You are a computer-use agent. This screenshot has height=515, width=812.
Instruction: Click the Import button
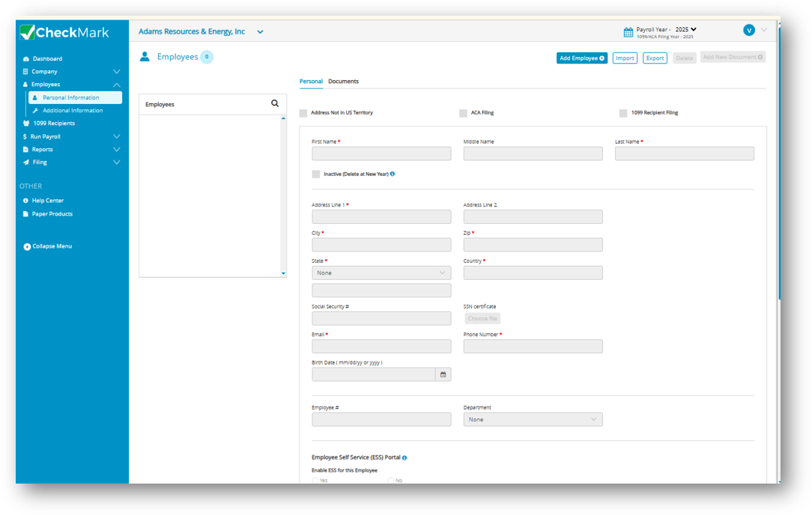pyautogui.click(x=625, y=58)
